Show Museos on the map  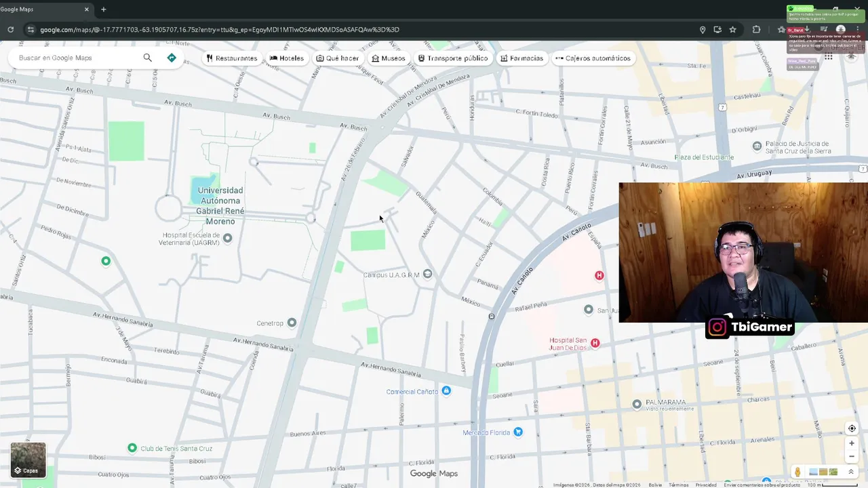[388, 58]
